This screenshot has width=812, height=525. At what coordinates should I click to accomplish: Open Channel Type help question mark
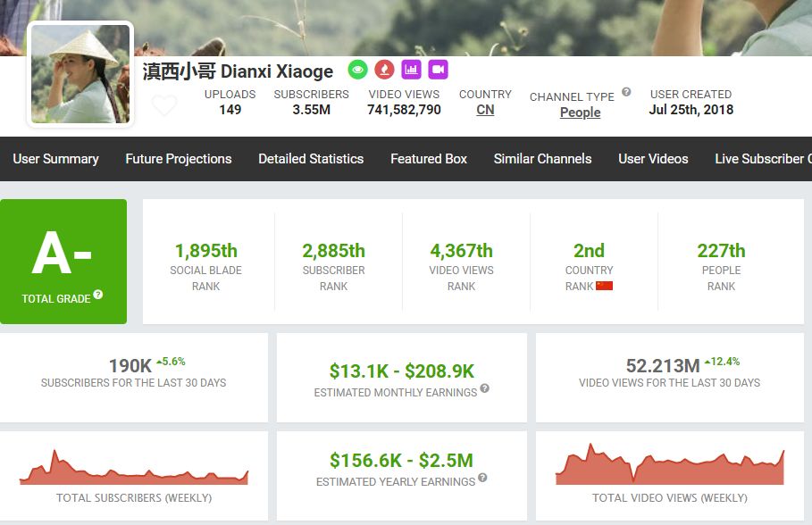pyautogui.click(x=626, y=92)
